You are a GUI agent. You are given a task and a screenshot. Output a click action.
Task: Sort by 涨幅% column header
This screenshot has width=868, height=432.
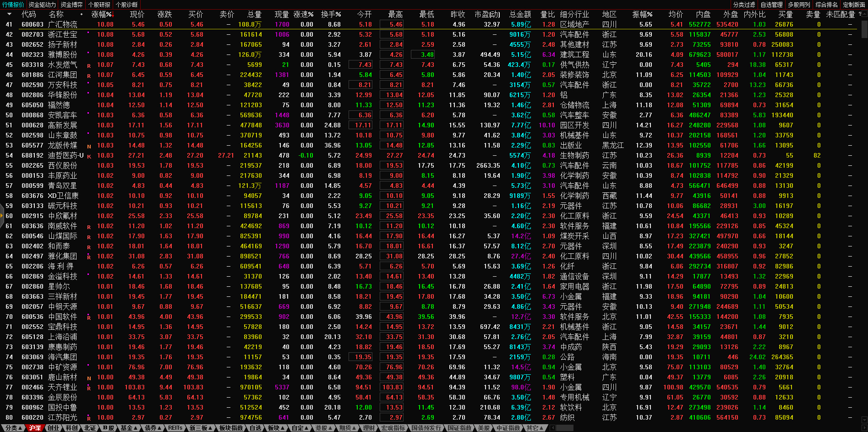(x=101, y=15)
